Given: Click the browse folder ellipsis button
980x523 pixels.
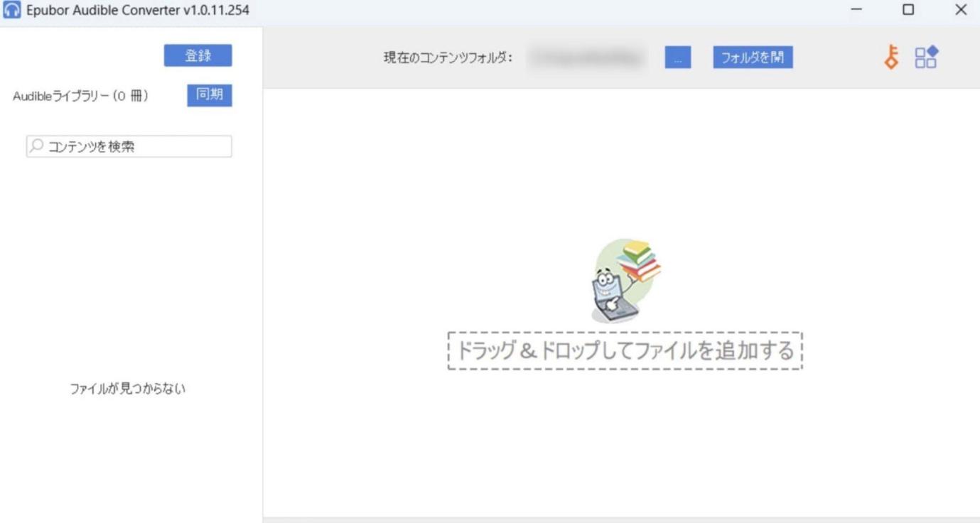Looking at the screenshot, I should tap(678, 58).
